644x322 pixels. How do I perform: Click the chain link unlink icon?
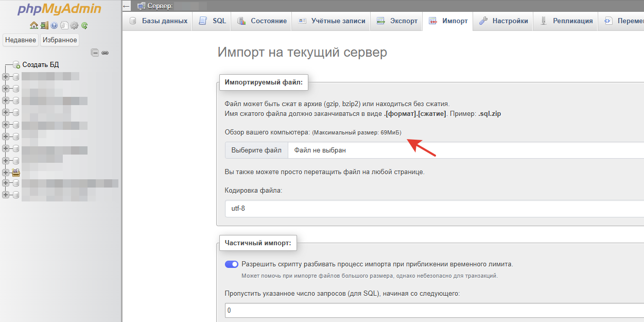tap(105, 53)
